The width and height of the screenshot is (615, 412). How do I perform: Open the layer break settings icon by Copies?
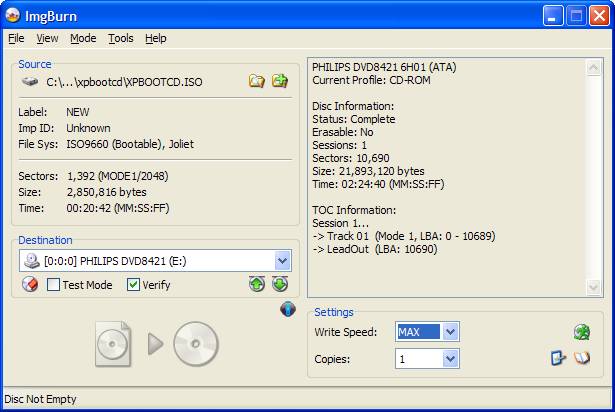[x=558, y=358]
